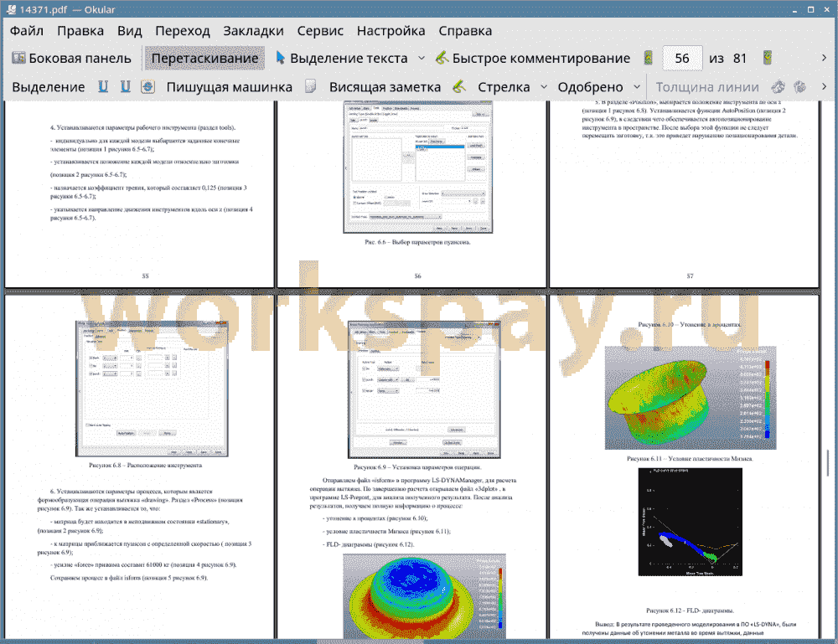The height and width of the screenshot is (644, 838).
Task: Click the page number field showing 56
Action: click(x=682, y=59)
